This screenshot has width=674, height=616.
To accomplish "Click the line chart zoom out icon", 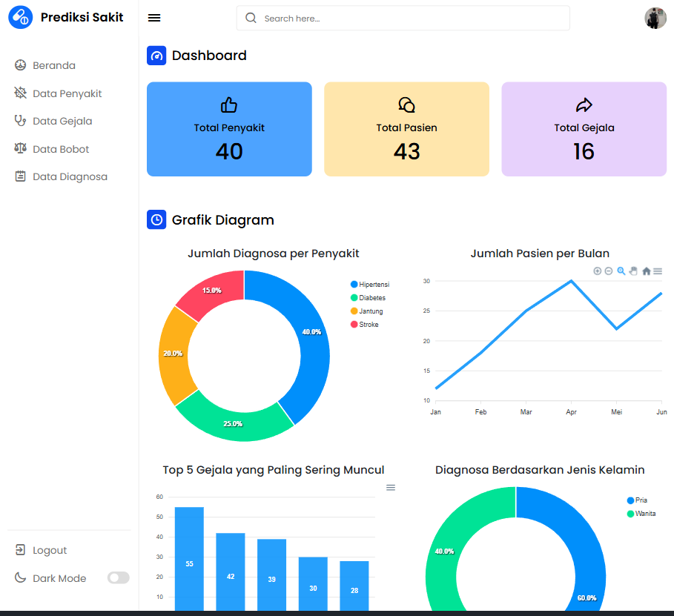I will (609, 271).
